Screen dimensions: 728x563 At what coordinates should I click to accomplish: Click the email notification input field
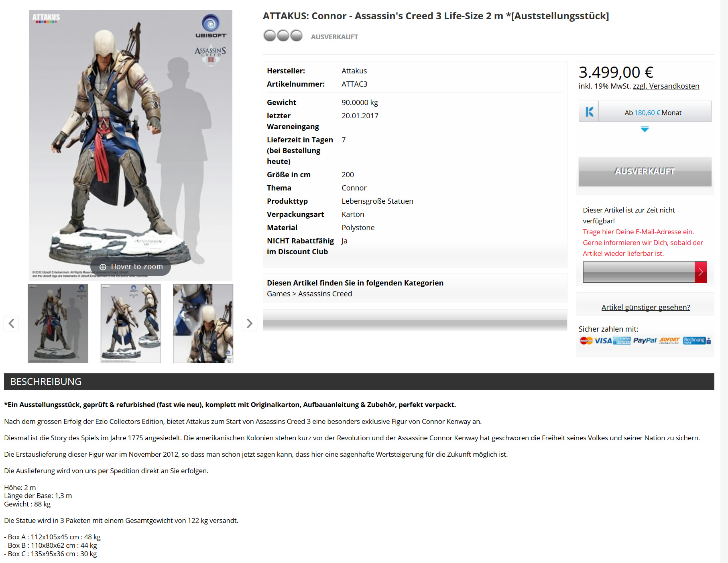639,272
